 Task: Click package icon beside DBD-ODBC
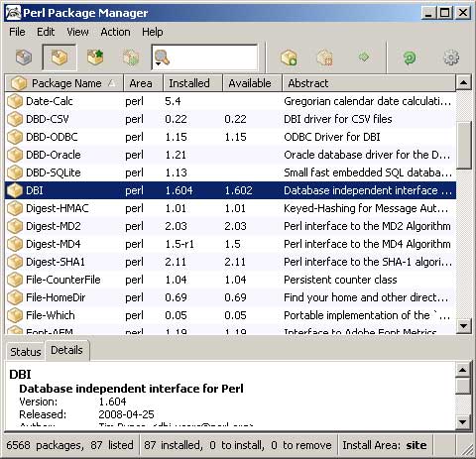coord(15,137)
